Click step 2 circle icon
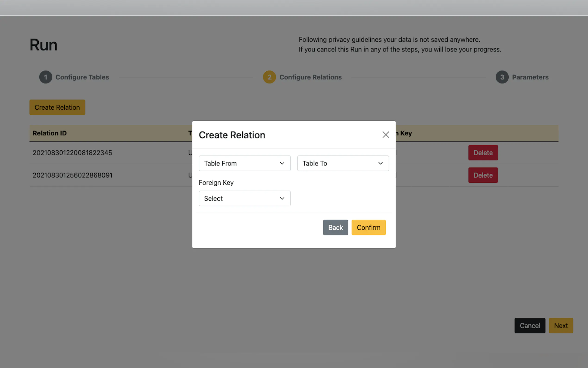The height and width of the screenshot is (368, 588). tap(269, 77)
